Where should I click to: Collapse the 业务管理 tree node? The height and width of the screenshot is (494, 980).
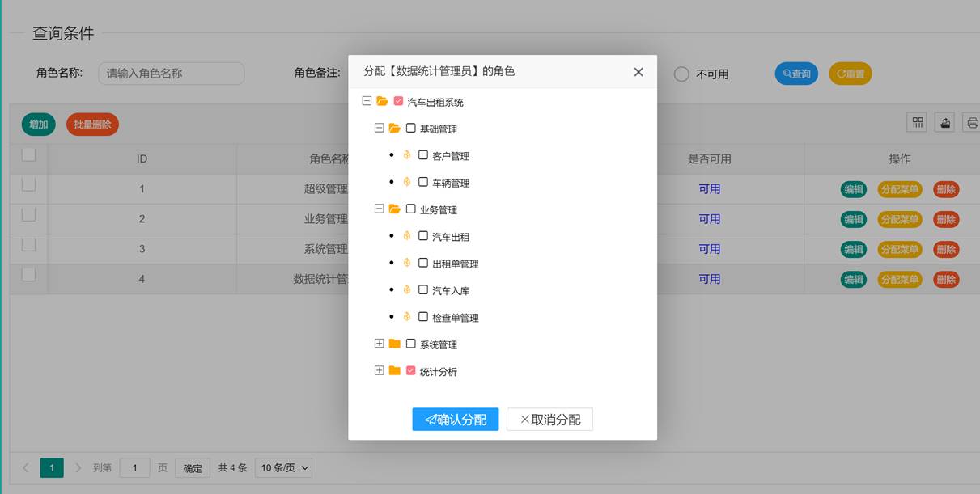[379, 209]
